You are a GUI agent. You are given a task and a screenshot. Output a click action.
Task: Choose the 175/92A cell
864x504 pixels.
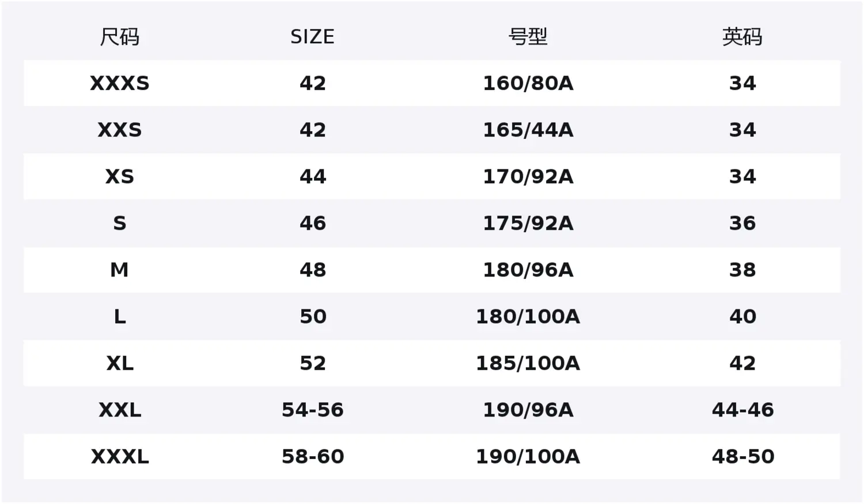[x=528, y=223]
